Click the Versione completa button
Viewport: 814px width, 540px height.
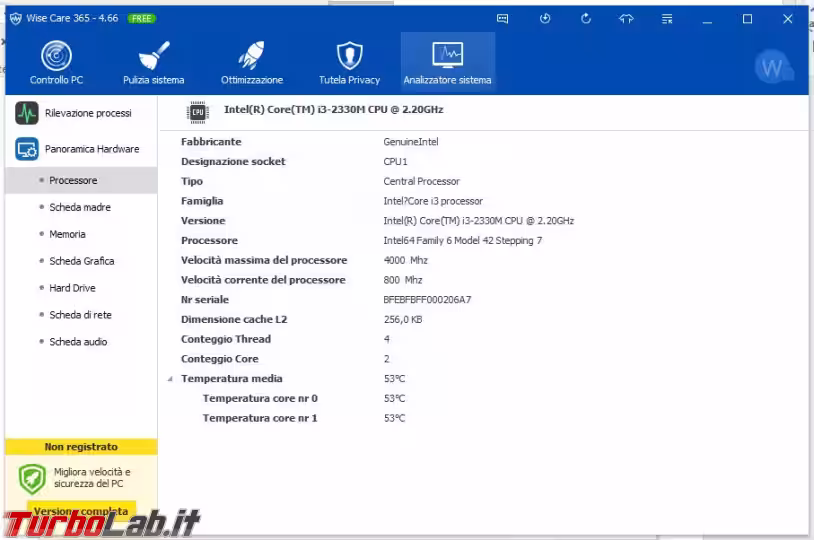(82, 511)
